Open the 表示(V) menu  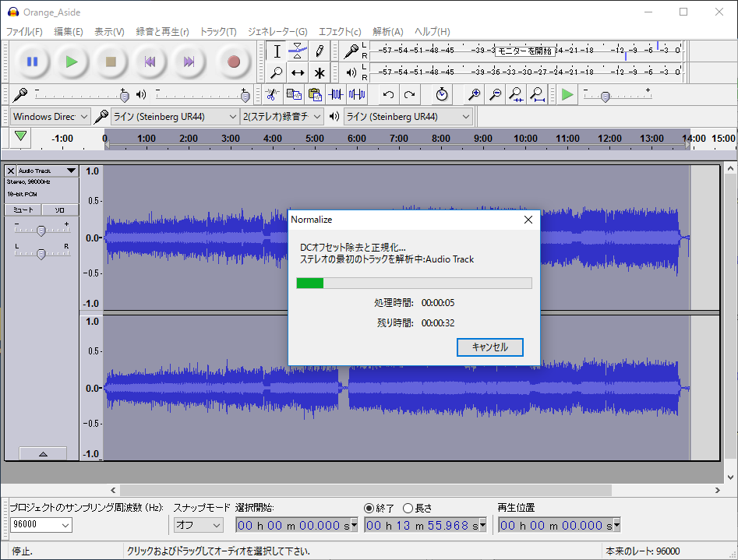[x=109, y=31]
